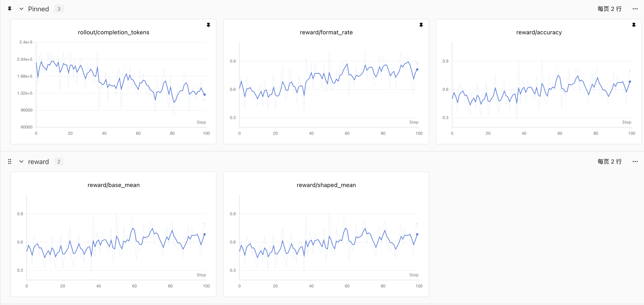Screen dimensions: 644x305
Task: Click last data point in shaped_mean chart
Action: pos(417,234)
